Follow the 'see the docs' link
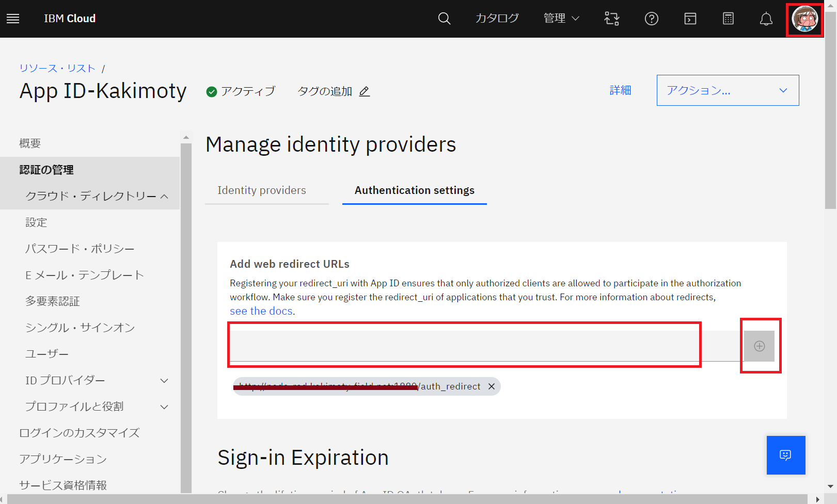 [261, 311]
